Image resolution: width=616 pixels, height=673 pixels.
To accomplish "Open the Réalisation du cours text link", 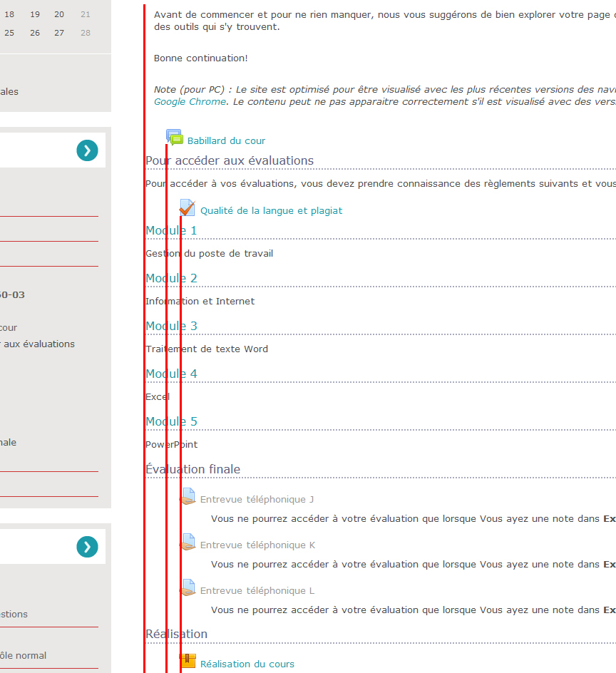I will click(247, 664).
